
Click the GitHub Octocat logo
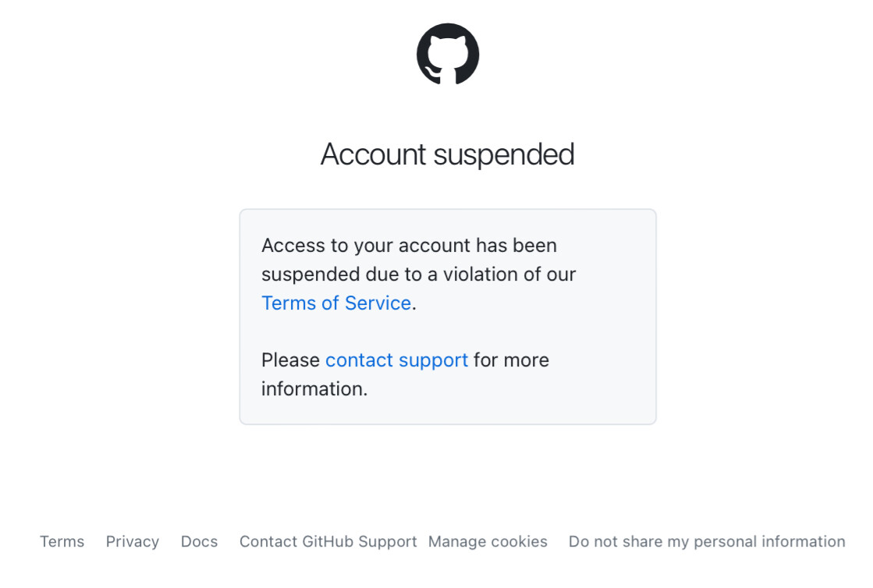click(448, 54)
